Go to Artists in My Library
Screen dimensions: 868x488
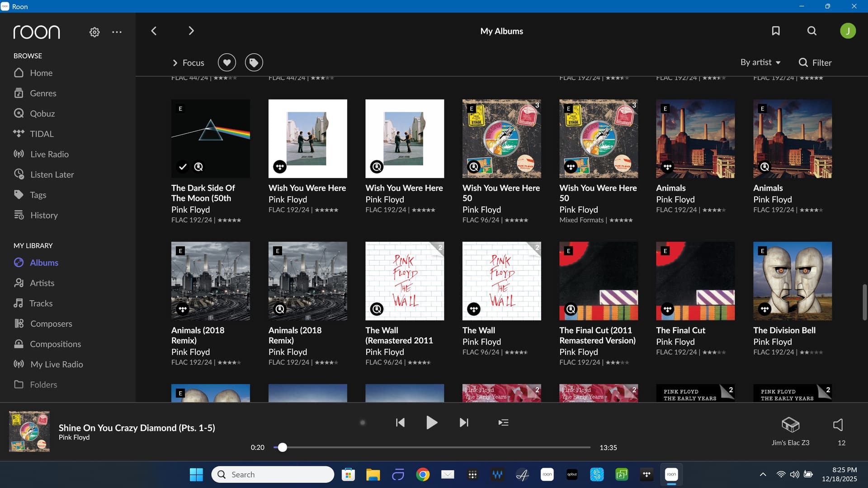point(42,283)
